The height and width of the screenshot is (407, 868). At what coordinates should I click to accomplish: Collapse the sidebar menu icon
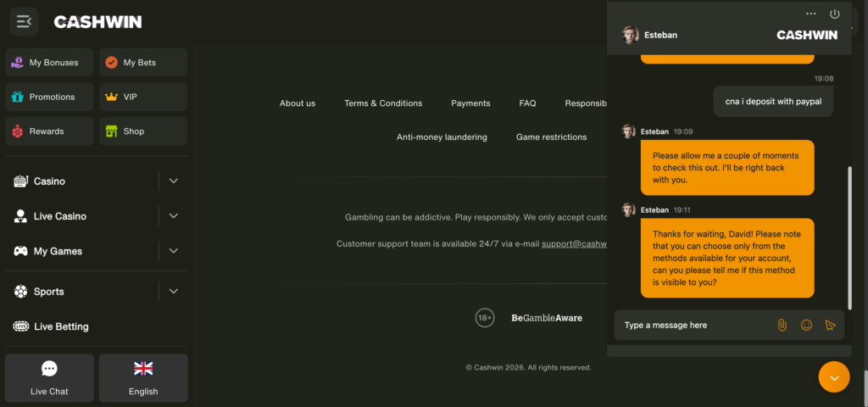click(24, 21)
